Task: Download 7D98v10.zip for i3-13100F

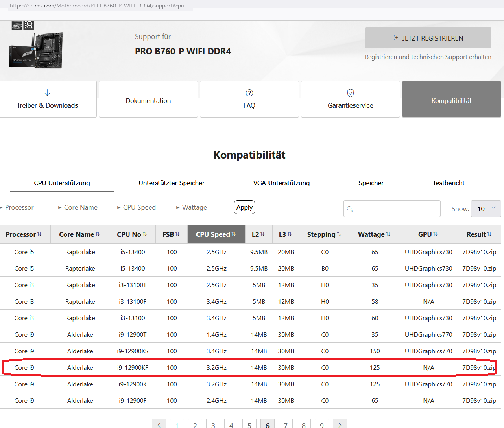Action: [479, 301]
